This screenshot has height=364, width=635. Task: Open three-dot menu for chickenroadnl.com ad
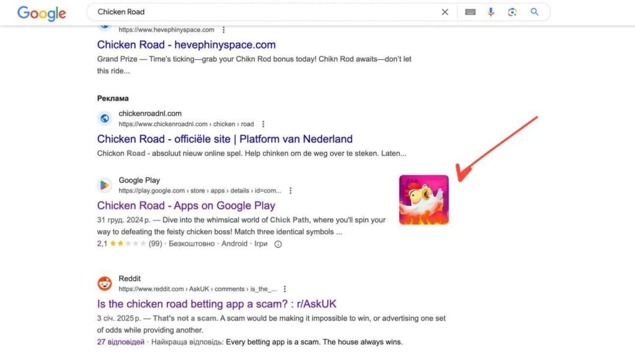(263, 124)
